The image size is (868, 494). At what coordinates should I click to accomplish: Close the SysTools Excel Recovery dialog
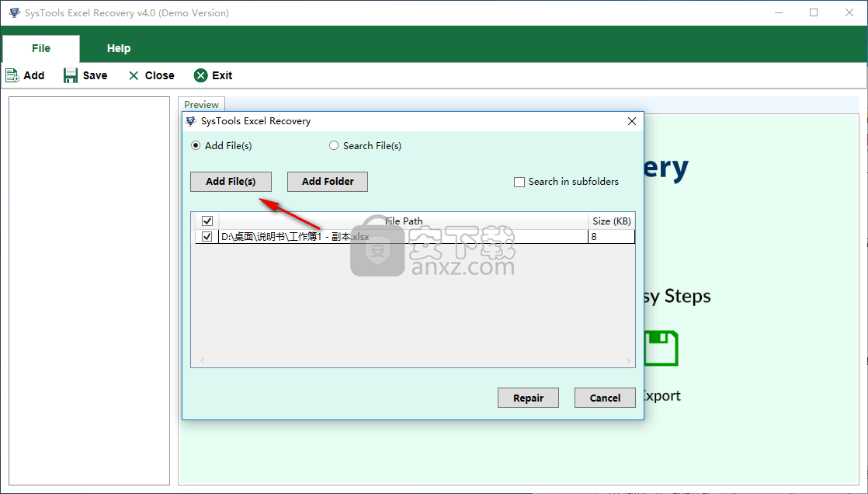[x=632, y=121]
